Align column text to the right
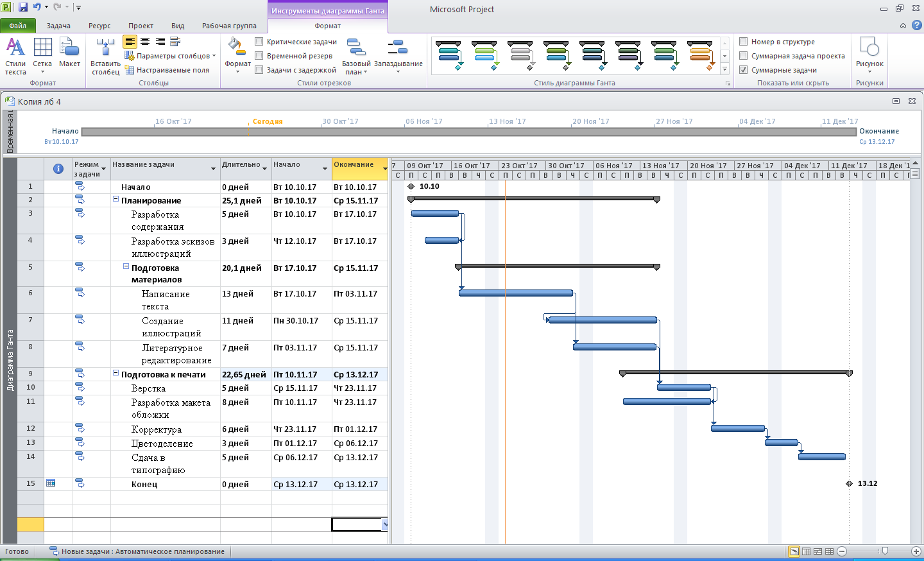 [160, 41]
